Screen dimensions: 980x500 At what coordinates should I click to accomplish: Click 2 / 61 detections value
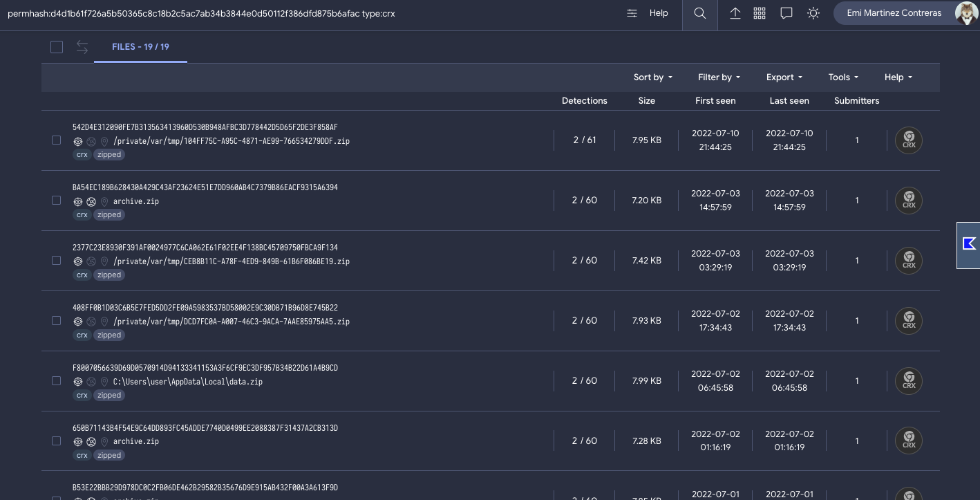585,140
